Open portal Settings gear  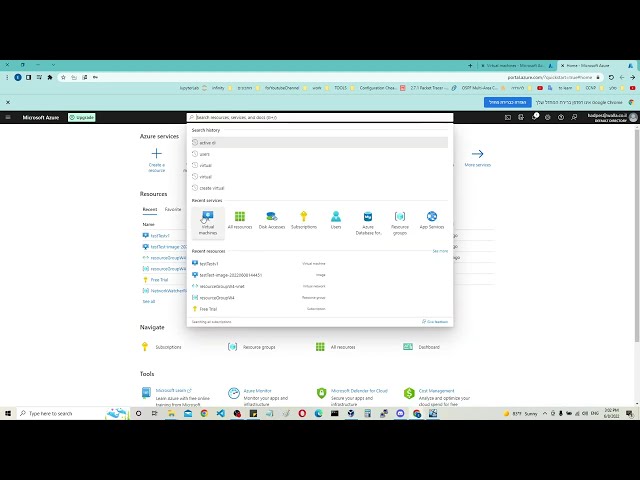(x=547, y=117)
